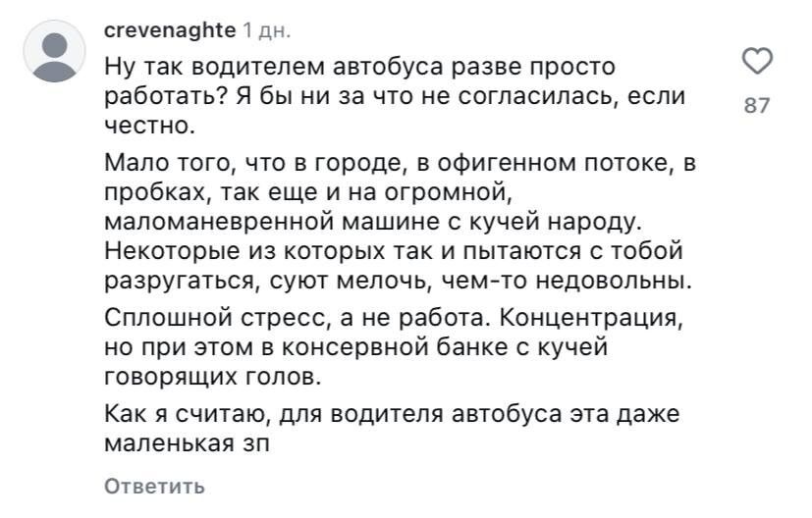Click the line 'Некоторые из которых так и пытаются'
The height and width of the screenshot is (518, 812).
coord(394,251)
